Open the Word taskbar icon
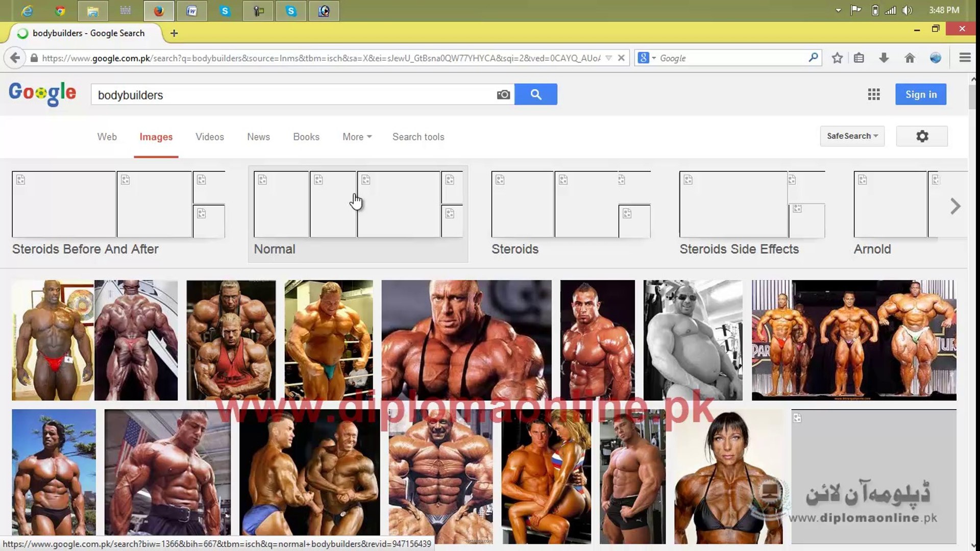Image resolution: width=980 pixels, height=551 pixels. point(191,11)
